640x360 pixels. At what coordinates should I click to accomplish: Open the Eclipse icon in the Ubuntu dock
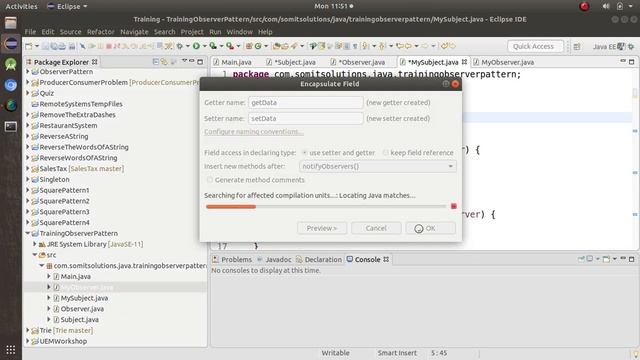[11, 43]
